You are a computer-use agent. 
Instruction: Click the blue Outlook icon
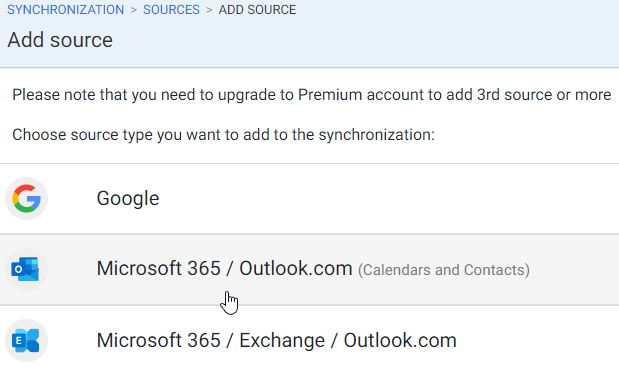click(26, 269)
